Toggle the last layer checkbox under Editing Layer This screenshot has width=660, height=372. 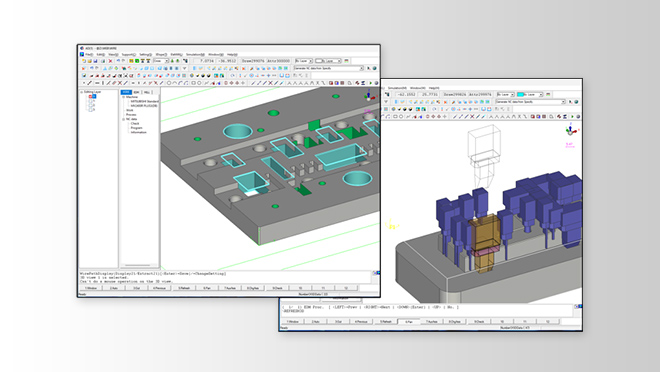90,110
